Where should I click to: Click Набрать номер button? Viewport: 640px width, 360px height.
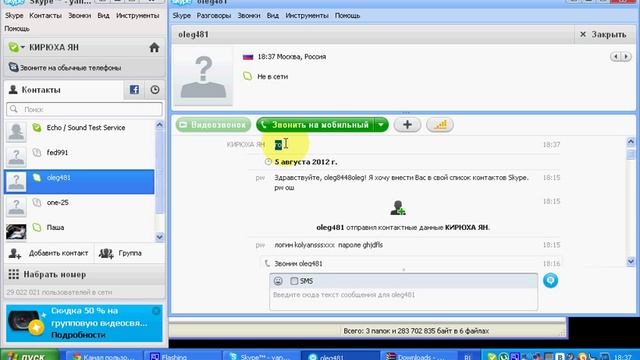tap(85, 274)
